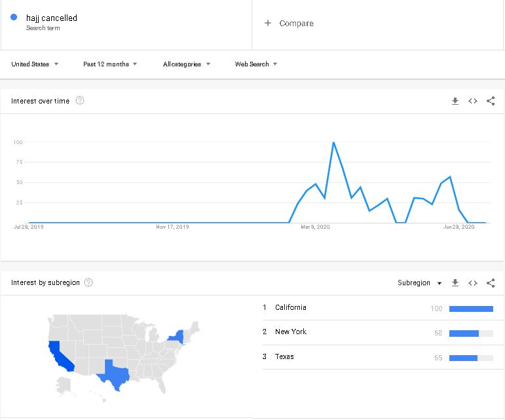
Task: Download the Interest over time chart data
Action: (x=455, y=101)
